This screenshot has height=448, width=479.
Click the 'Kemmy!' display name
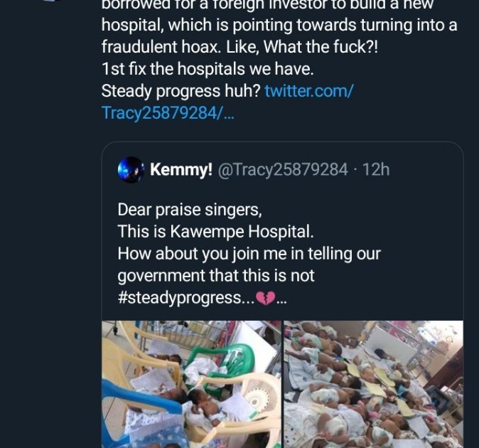click(181, 170)
